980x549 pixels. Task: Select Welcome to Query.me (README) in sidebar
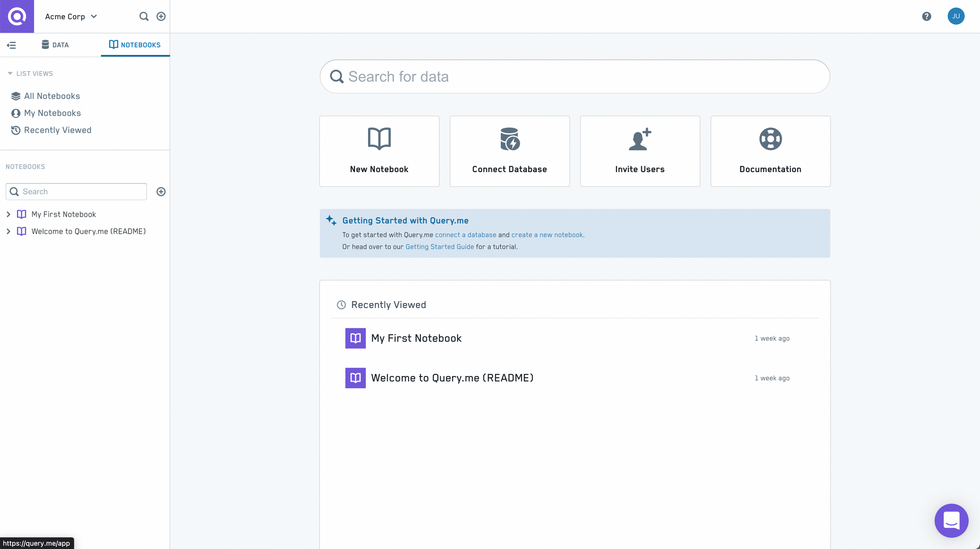(89, 231)
